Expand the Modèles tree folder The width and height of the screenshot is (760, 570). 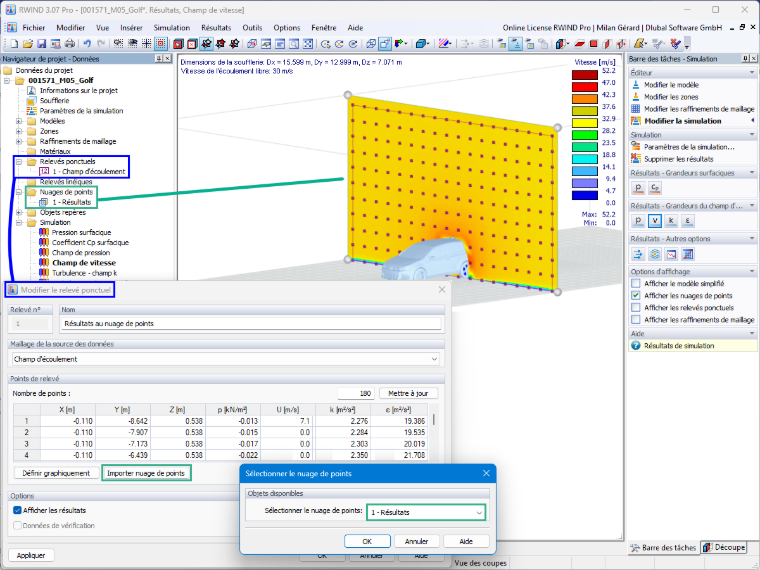[19, 121]
